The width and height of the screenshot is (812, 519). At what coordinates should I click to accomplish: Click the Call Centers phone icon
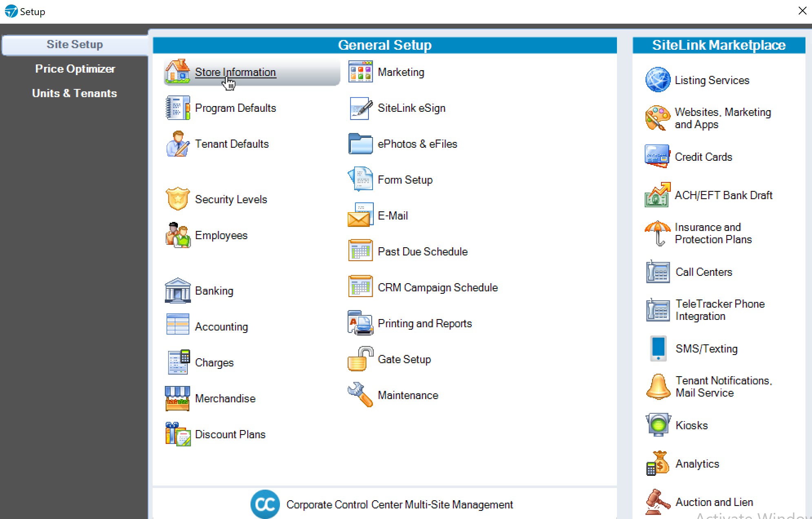[658, 271]
